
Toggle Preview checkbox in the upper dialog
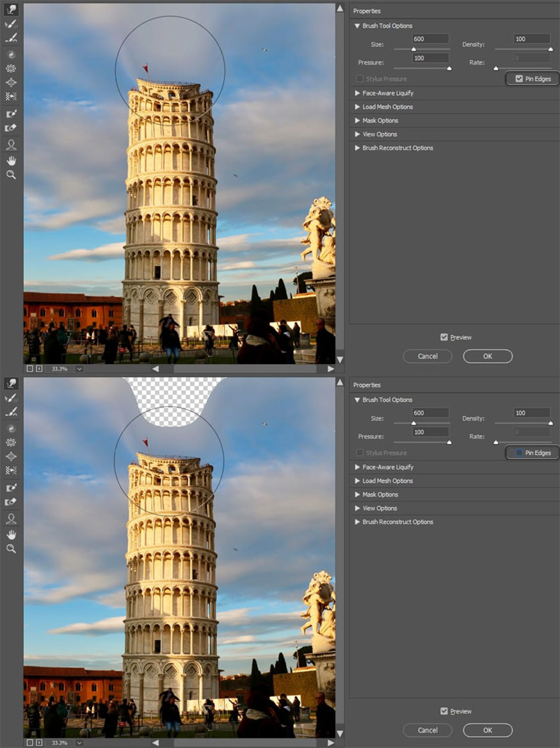(x=444, y=337)
